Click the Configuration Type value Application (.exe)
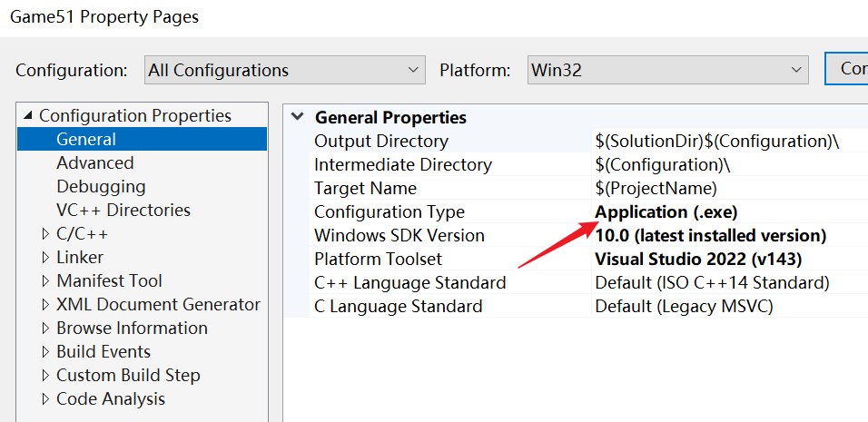Screen dimensions: 868x422 pyautogui.click(x=666, y=212)
